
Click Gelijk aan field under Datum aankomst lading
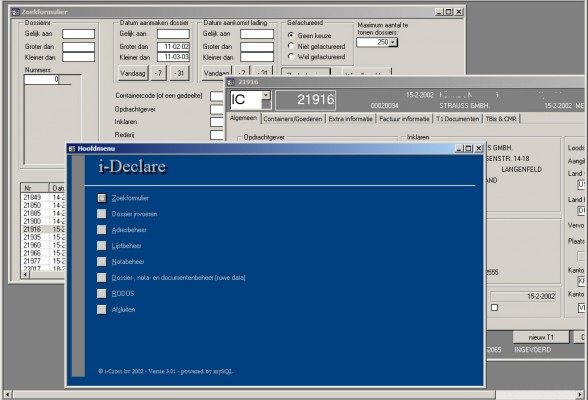pyautogui.click(x=257, y=34)
